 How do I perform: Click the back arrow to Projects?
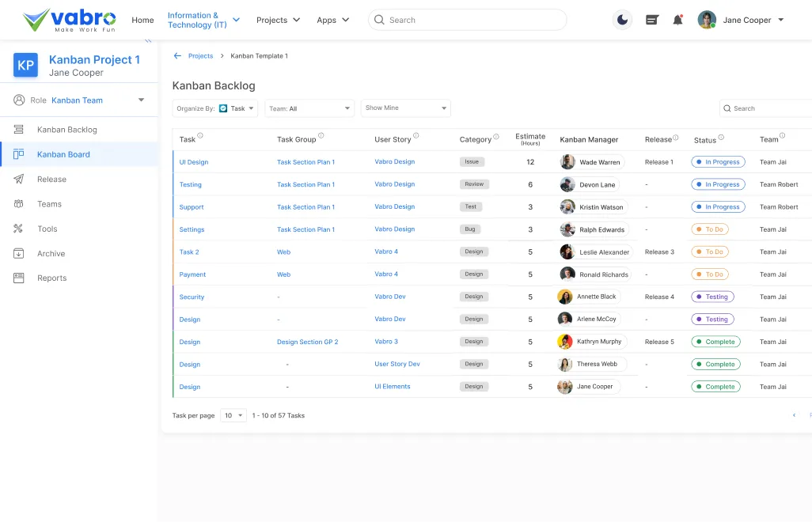click(x=177, y=55)
